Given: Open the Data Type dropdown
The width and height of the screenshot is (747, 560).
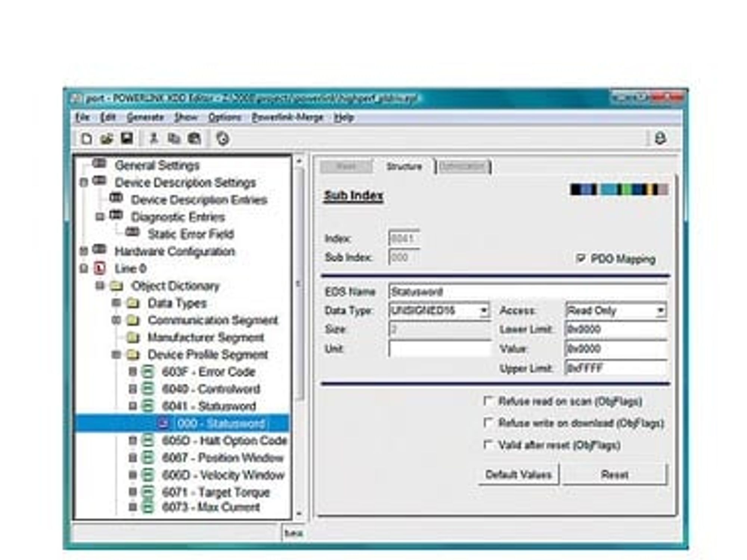Looking at the screenshot, I should pyautogui.click(x=484, y=310).
